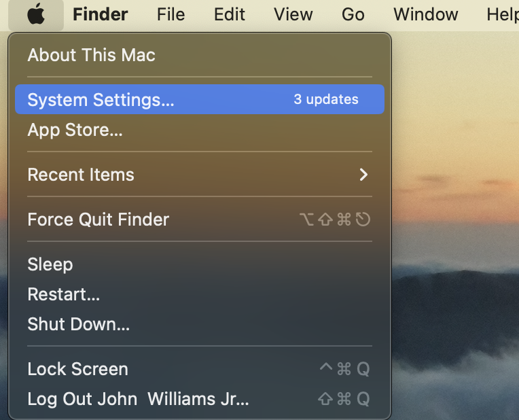
Task: Open System Settings from Apple menu
Action: 200,99
